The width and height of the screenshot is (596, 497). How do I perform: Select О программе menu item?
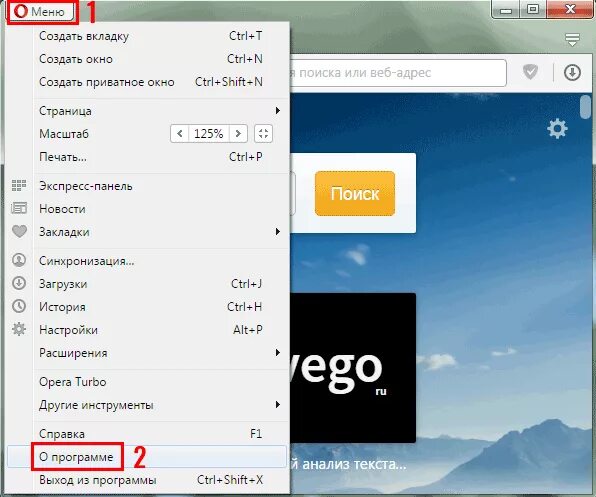[147, 457]
